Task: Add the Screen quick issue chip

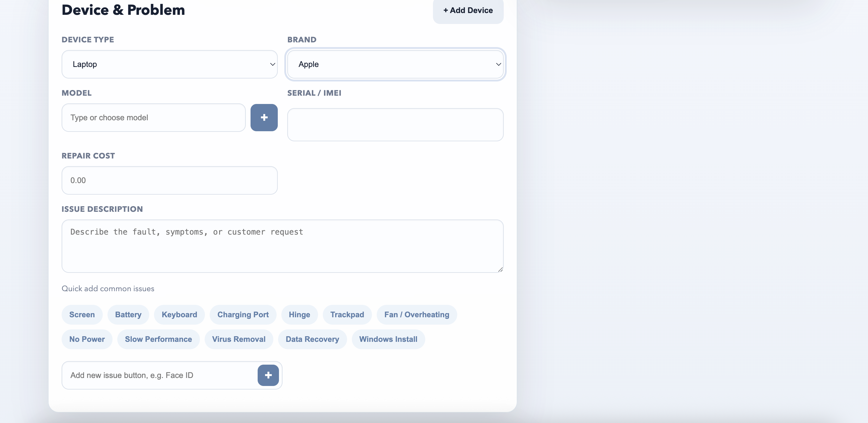Action: click(x=82, y=314)
